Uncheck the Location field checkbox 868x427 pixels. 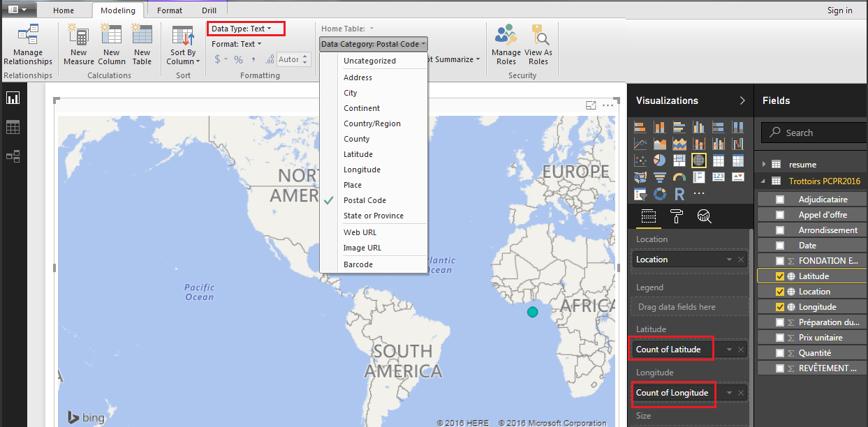coord(780,292)
